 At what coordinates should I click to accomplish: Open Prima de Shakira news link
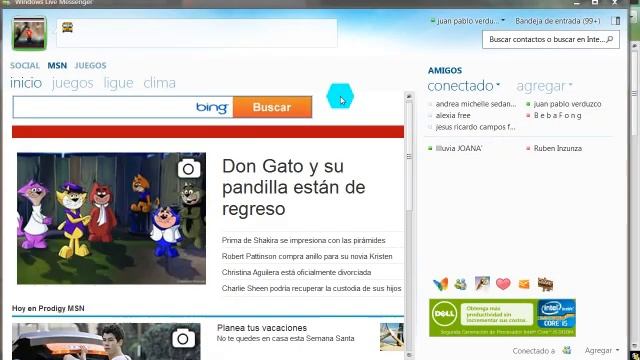[x=304, y=240]
